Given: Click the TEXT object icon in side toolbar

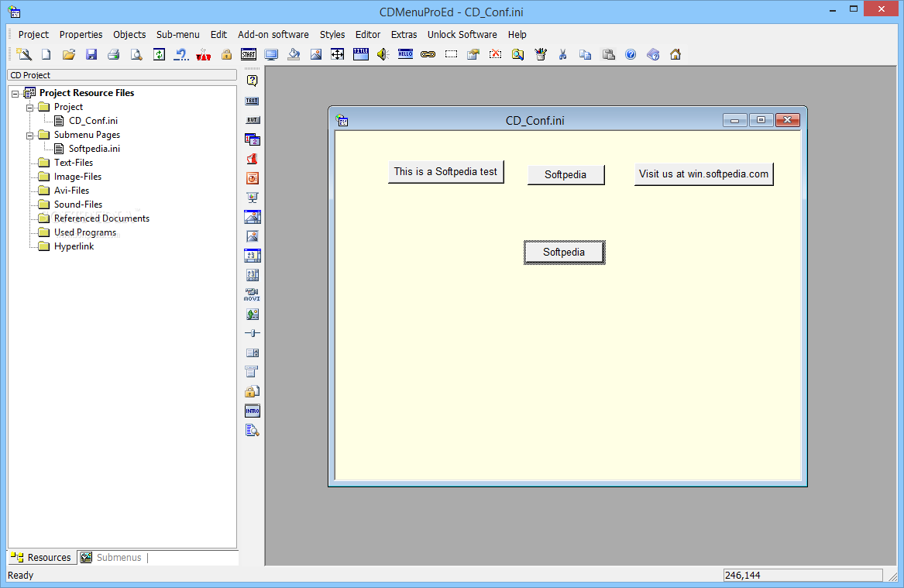Looking at the screenshot, I should point(252,100).
